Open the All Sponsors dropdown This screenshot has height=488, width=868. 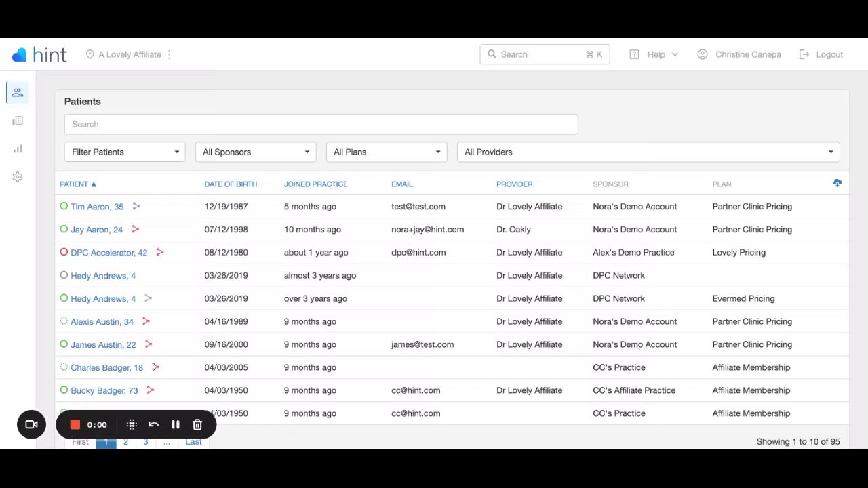256,152
